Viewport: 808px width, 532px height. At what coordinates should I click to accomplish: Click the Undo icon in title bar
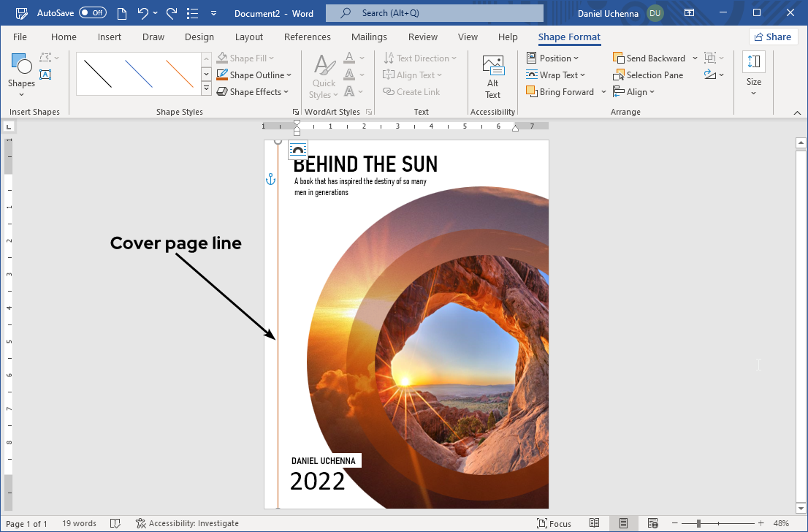[x=143, y=13]
